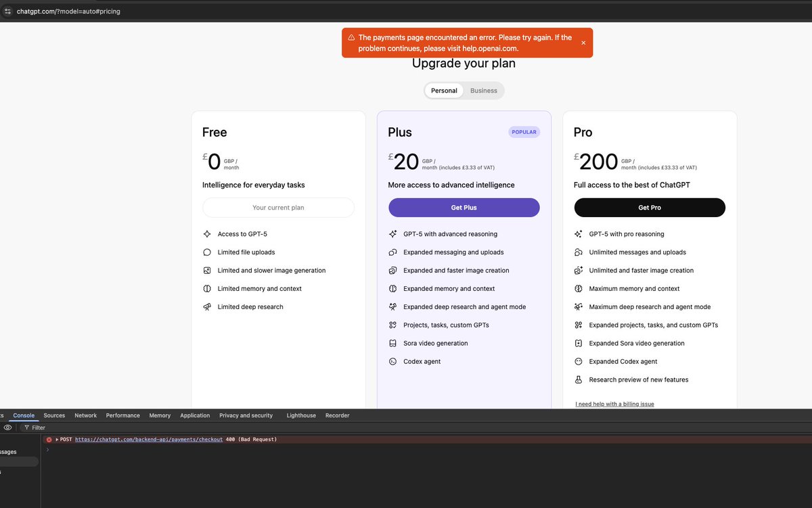Open the Network tab in DevTools
The image size is (812, 508).
[85, 415]
